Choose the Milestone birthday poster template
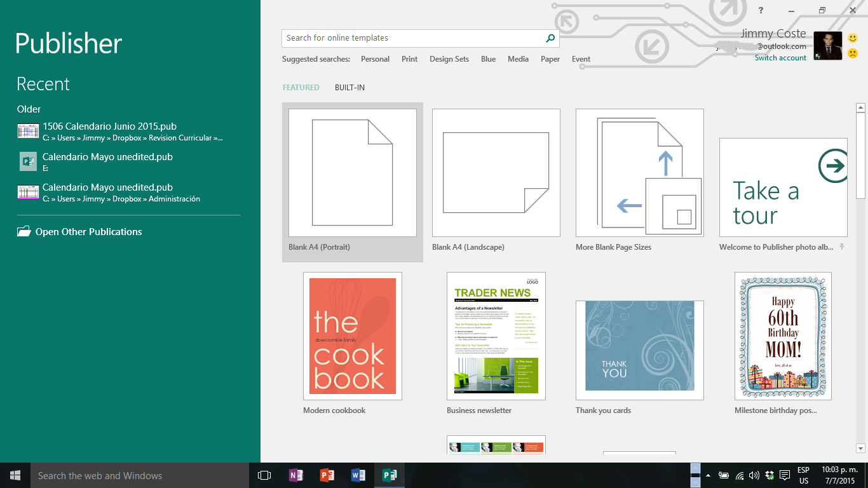Image resolution: width=868 pixels, height=488 pixels. (783, 336)
